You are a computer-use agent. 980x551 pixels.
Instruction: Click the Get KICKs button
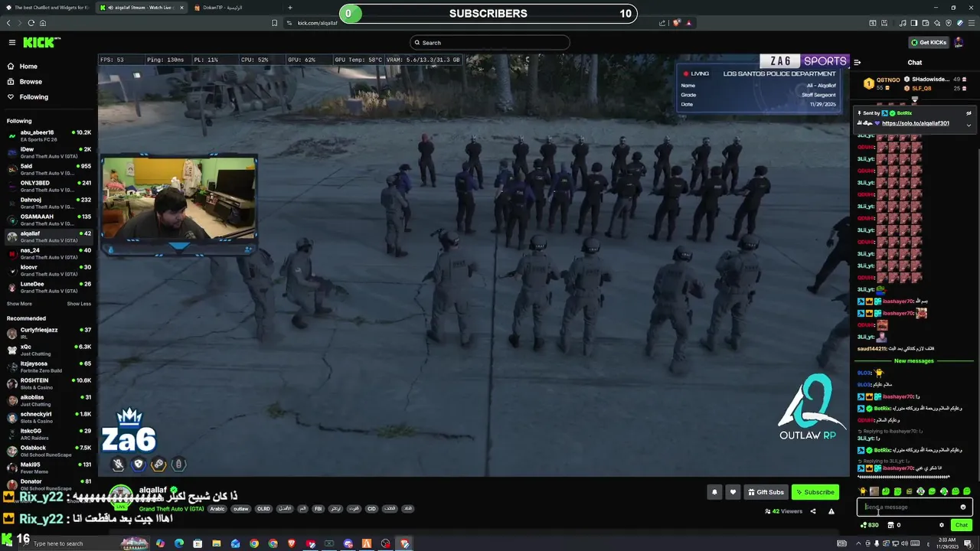(x=929, y=43)
